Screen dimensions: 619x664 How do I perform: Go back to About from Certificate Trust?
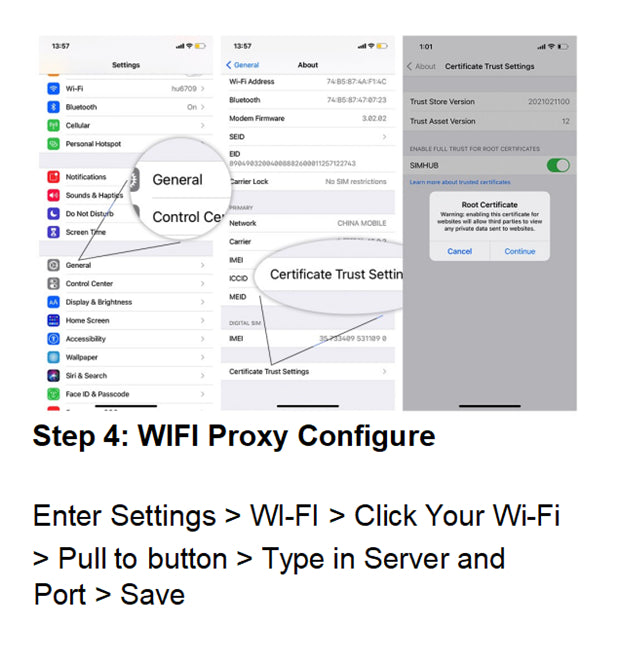(x=421, y=66)
